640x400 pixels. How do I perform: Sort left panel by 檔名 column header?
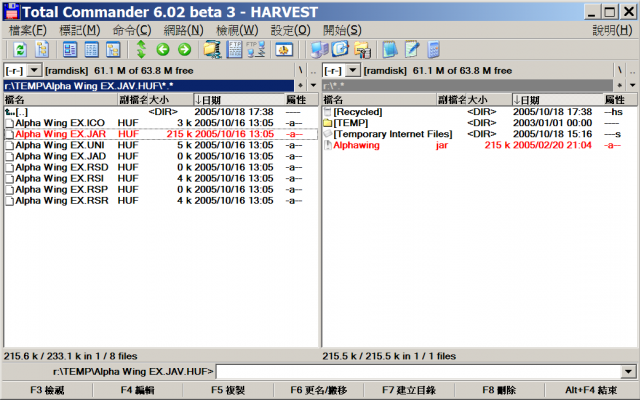tap(60, 100)
